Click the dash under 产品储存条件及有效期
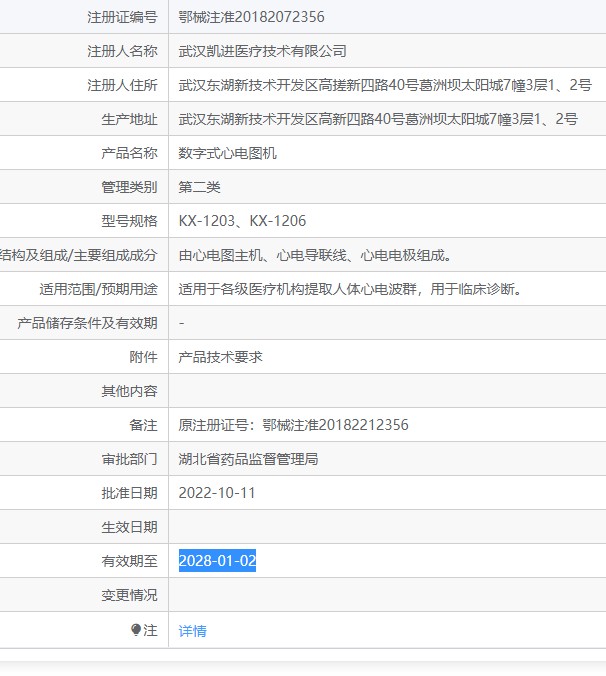 [x=181, y=323]
